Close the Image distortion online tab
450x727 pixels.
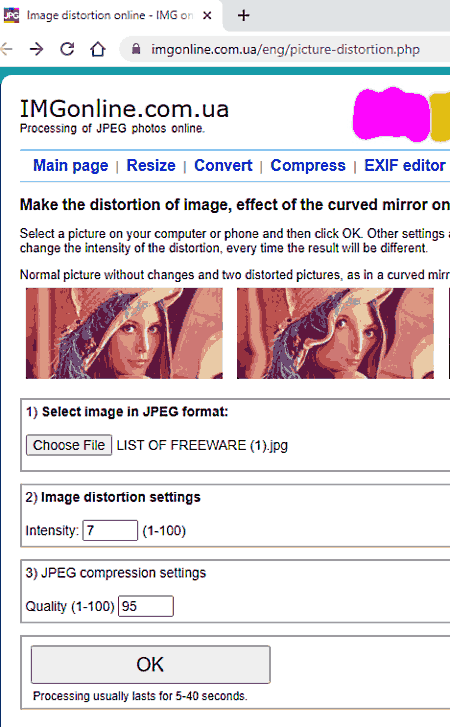[x=207, y=15]
